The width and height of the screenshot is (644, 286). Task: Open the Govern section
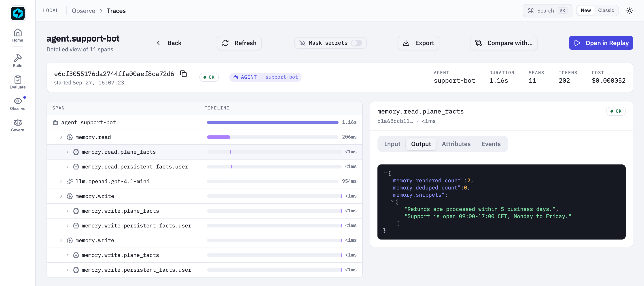tap(17, 125)
